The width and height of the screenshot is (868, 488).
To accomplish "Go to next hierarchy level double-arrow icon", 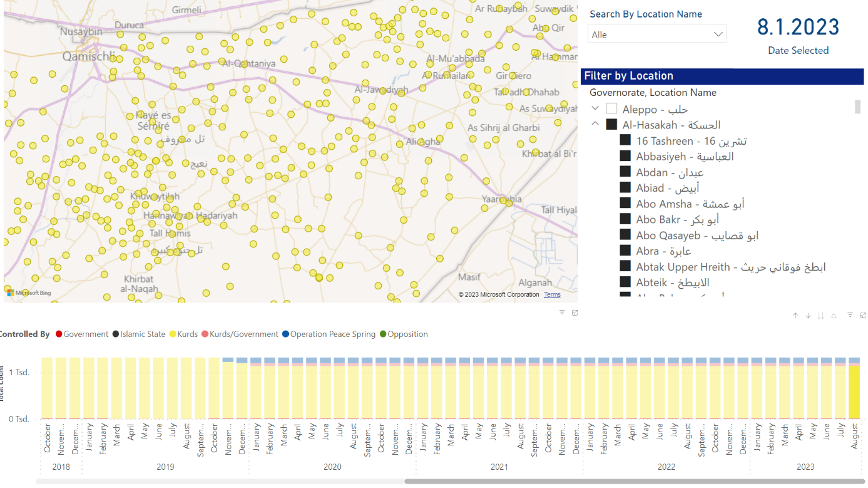I will click(820, 316).
